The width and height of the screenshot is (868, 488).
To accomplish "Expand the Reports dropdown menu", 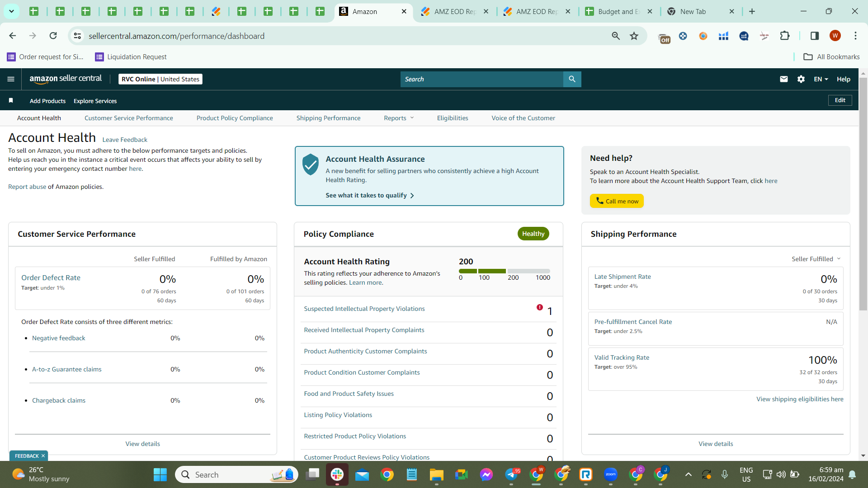I will point(399,118).
